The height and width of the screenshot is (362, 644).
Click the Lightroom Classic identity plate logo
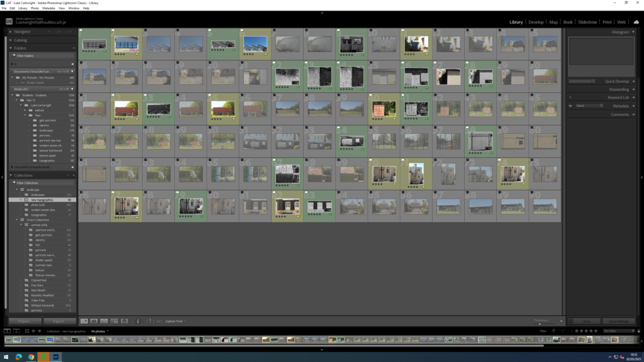pyautogui.click(x=9, y=21)
